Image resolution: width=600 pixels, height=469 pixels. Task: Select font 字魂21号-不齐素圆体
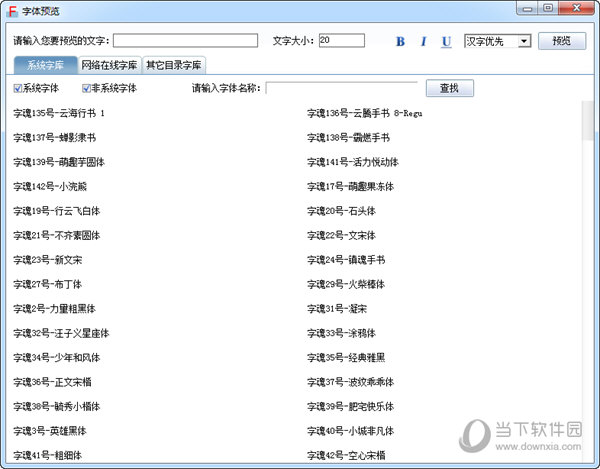click(x=57, y=236)
